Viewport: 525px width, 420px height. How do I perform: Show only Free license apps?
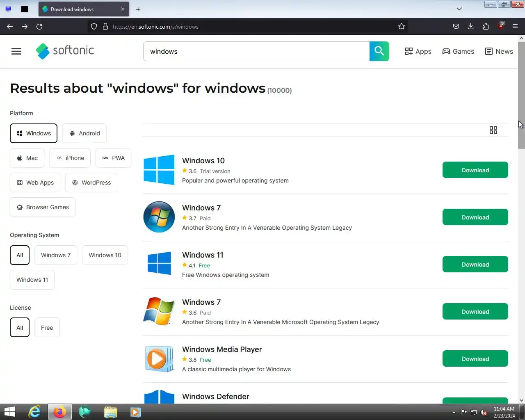click(47, 327)
